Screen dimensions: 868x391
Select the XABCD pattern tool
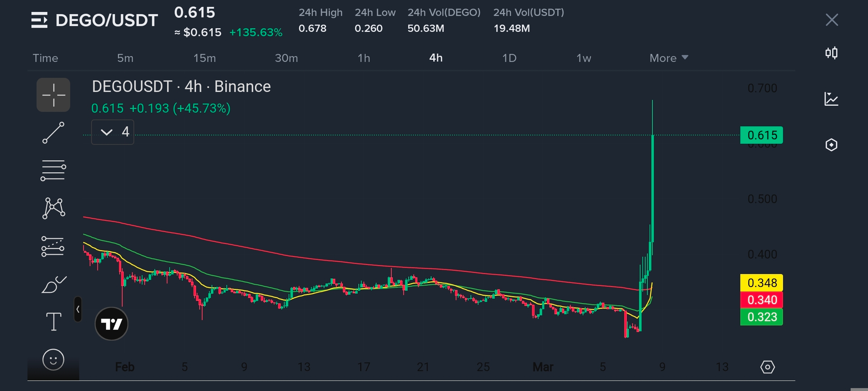pos(53,208)
